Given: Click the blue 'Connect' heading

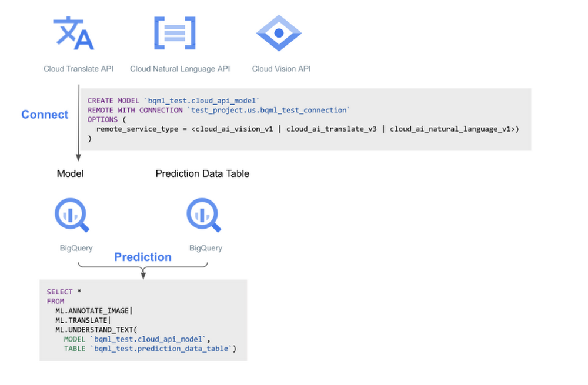Looking at the screenshot, I should pos(45,115).
